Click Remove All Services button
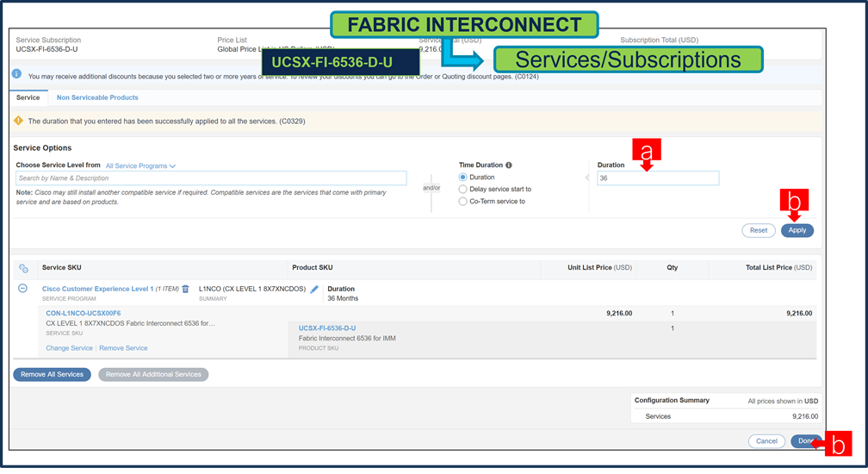This screenshot has height=474, width=868. (52, 375)
